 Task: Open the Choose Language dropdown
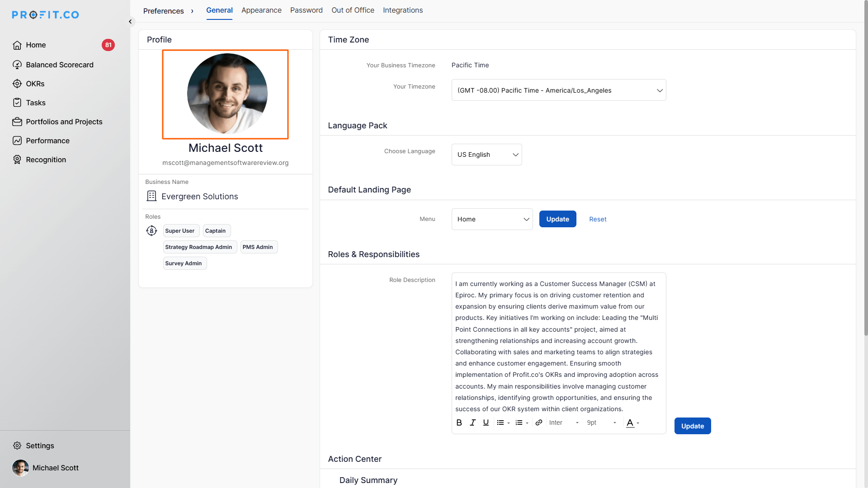coord(486,155)
